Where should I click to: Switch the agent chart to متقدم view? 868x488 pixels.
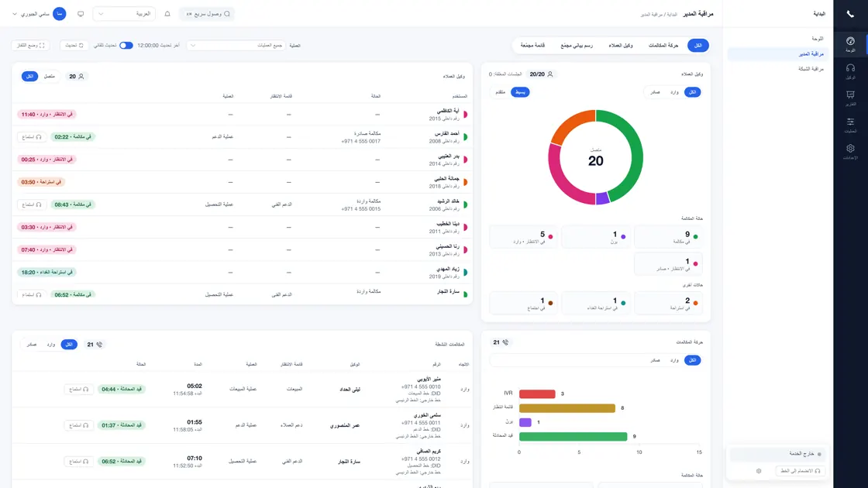pyautogui.click(x=500, y=92)
